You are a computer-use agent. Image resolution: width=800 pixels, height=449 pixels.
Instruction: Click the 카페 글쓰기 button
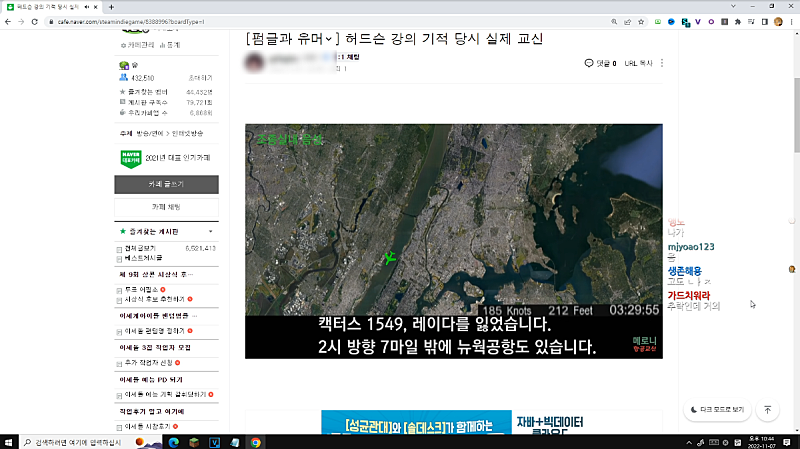coord(166,185)
